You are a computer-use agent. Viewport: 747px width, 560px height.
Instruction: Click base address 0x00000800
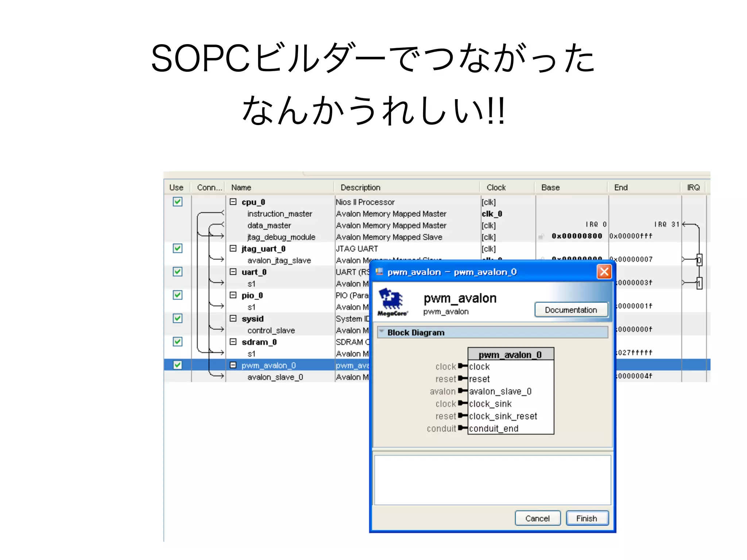[x=577, y=236]
